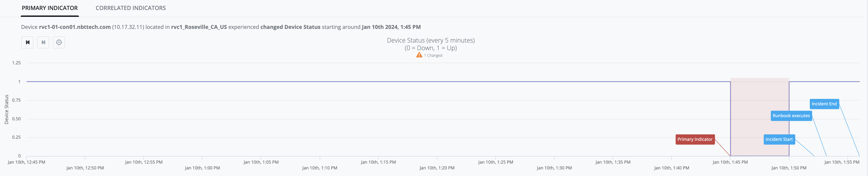Click the Incident End annotation label

(824, 104)
